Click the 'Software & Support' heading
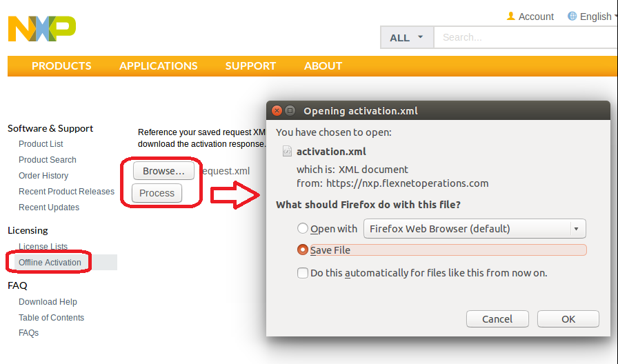 50,128
